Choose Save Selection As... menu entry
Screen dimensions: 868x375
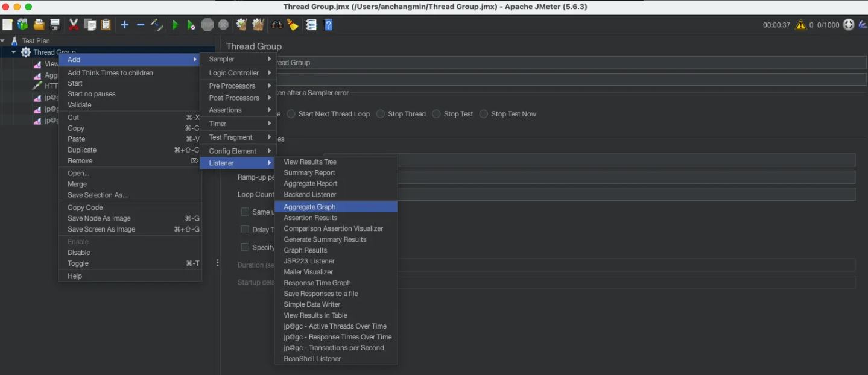130,195
